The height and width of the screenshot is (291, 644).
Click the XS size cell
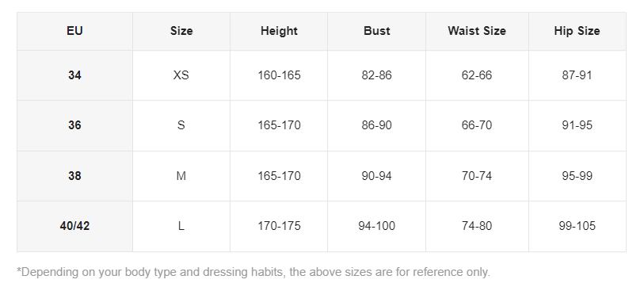(x=181, y=75)
